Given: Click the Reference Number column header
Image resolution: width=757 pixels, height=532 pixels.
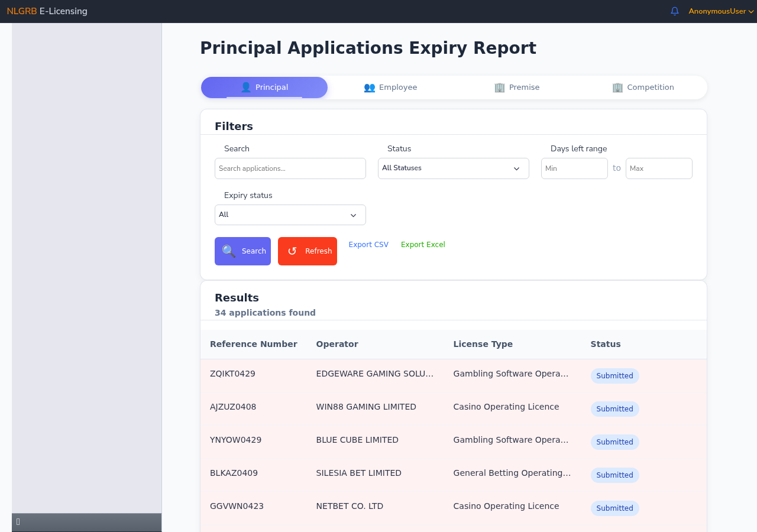Looking at the screenshot, I should click(254, 344).
